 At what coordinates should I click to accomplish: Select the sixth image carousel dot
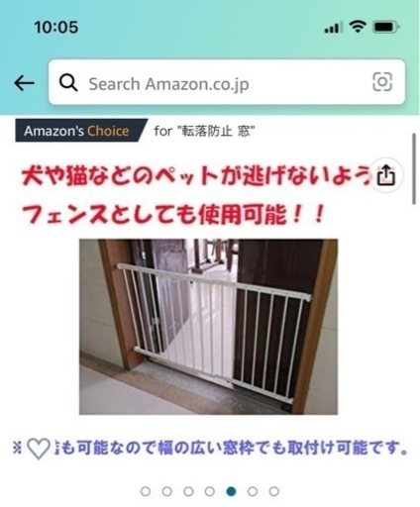[x=253, y=491]
